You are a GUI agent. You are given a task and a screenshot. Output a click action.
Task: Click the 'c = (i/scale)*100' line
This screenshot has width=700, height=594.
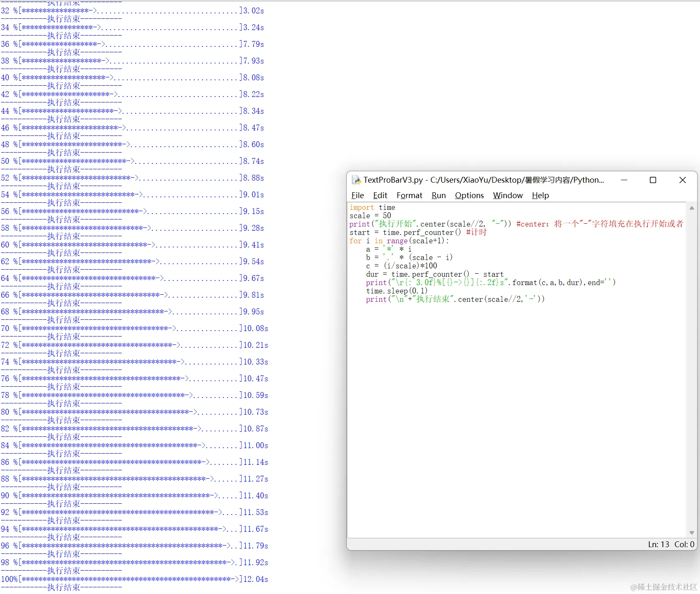tap(401, 266)
